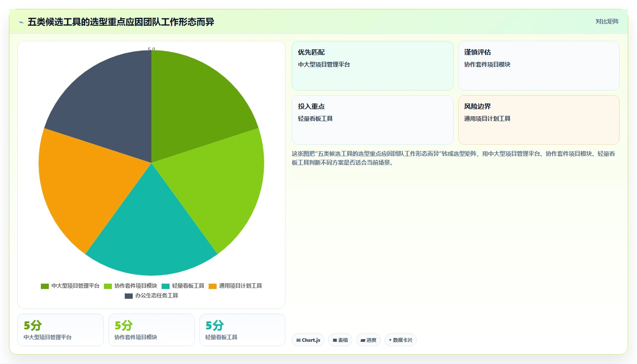This screenshot has height=364, width=637.
Task: Toggle the 通用项目计划工具 legend entry
Action: (x=235, y=286)
